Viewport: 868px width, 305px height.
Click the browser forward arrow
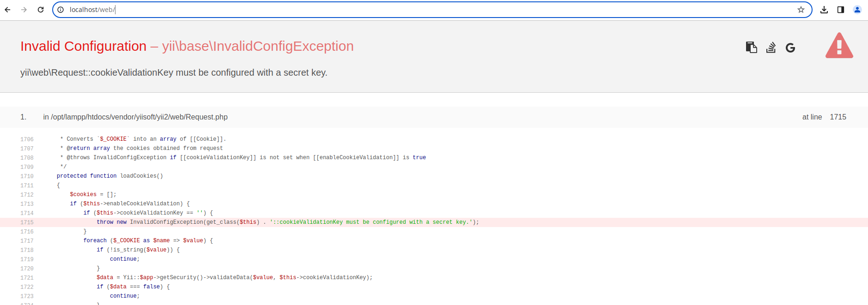(x=24, y=10)
